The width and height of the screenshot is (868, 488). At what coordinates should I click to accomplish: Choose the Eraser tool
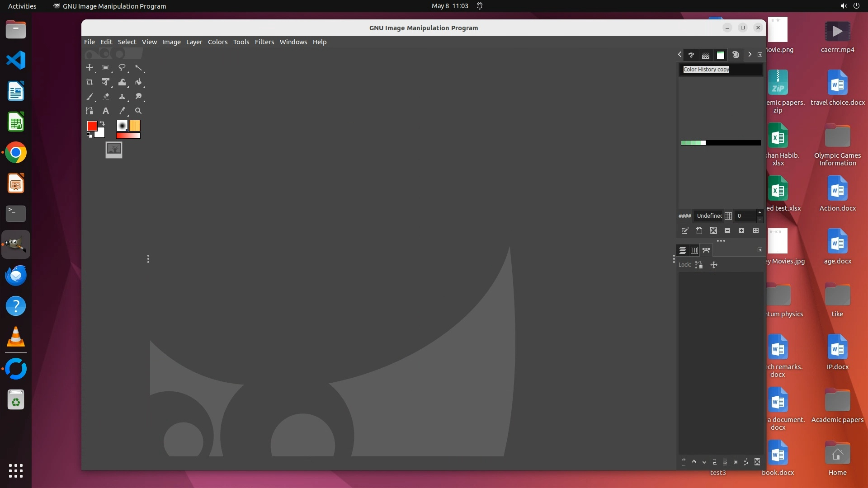coord(106,97)
